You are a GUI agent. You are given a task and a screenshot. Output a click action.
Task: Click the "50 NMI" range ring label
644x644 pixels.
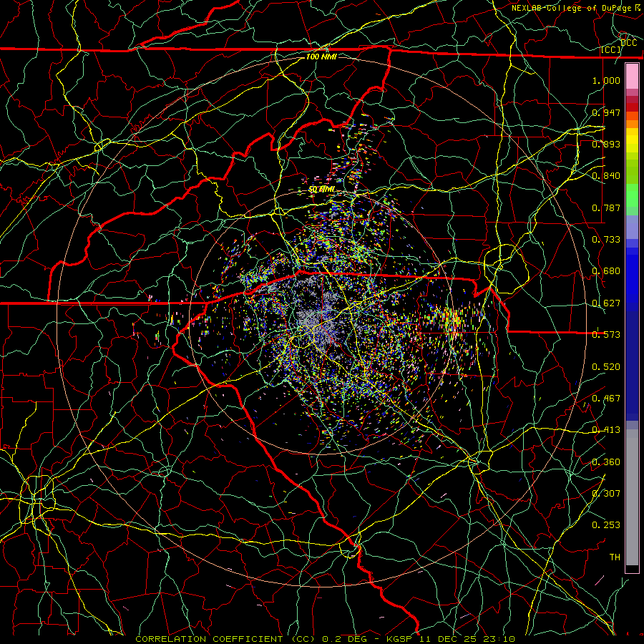click(x=321, y=190)
